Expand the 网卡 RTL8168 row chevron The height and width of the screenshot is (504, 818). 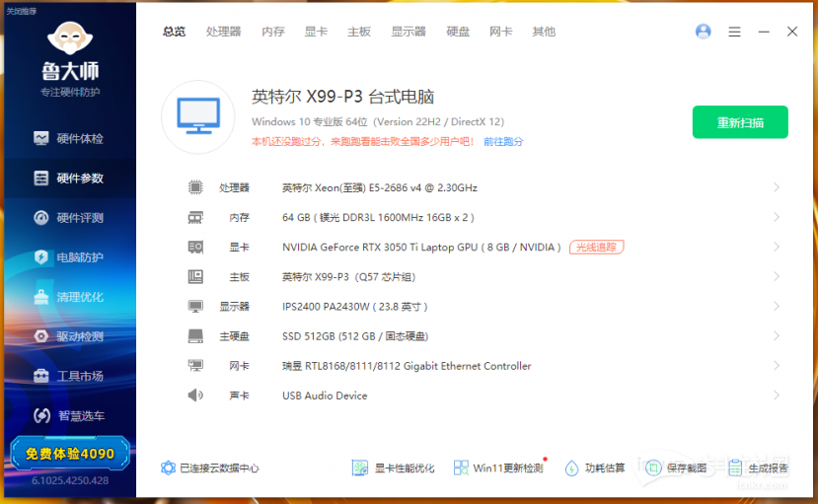click(777, 365)
